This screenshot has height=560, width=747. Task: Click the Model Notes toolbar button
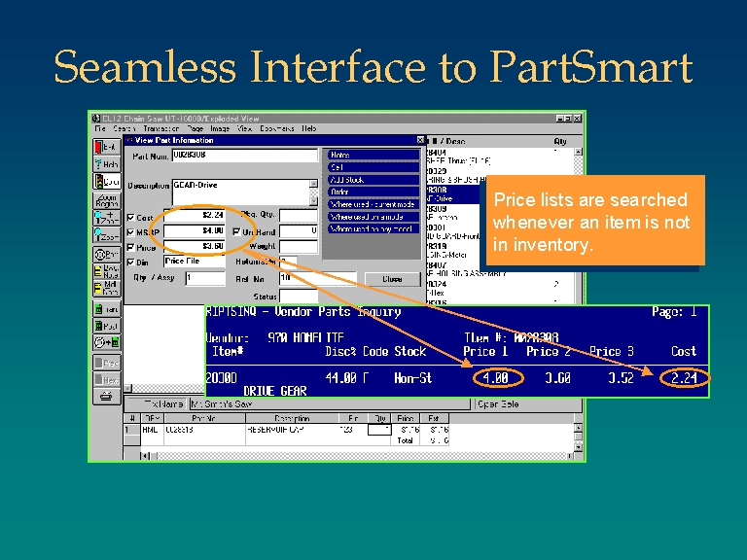pyautogui.click(x=107, y=288)
